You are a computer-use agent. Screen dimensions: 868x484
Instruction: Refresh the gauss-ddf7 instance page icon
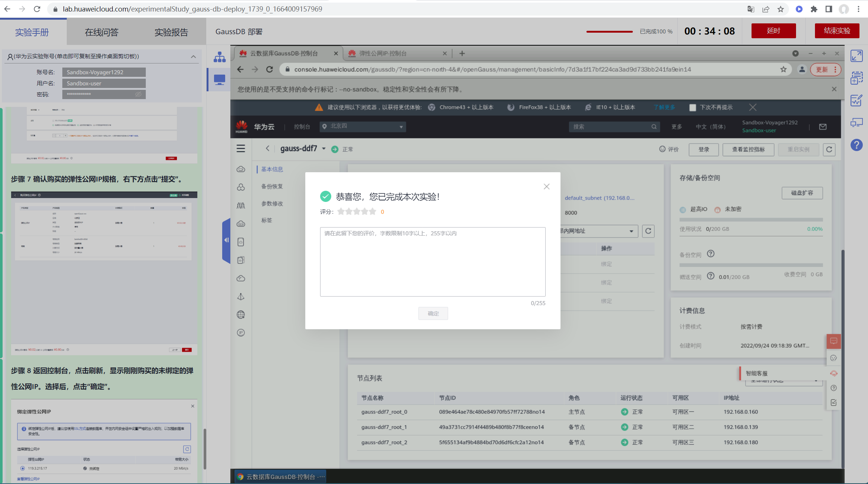(x=829, y=149)
